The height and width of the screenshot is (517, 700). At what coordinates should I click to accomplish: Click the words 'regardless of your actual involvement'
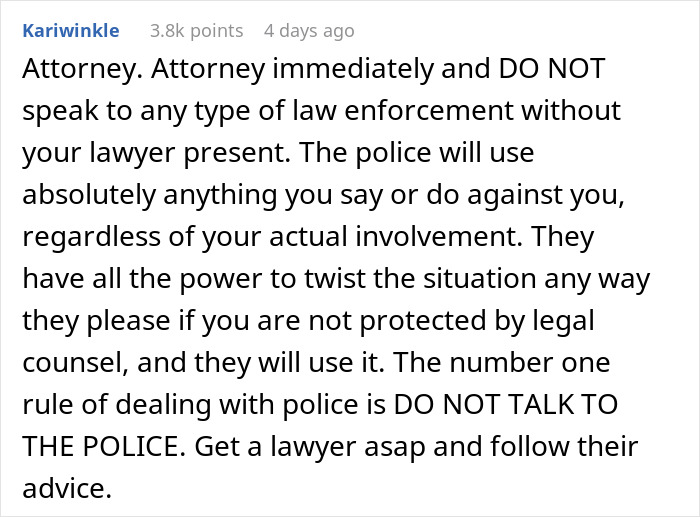[x=271, y=237]
